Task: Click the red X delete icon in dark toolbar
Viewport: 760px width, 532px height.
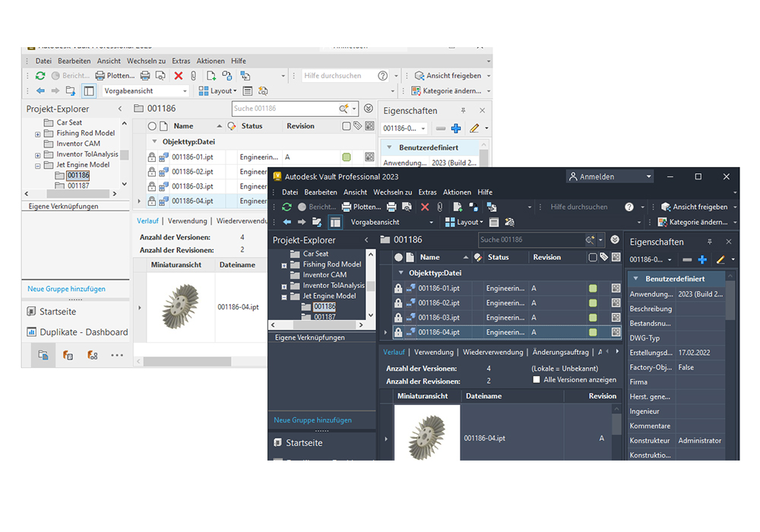Action: pyautogui.click(x=425, y=207)
